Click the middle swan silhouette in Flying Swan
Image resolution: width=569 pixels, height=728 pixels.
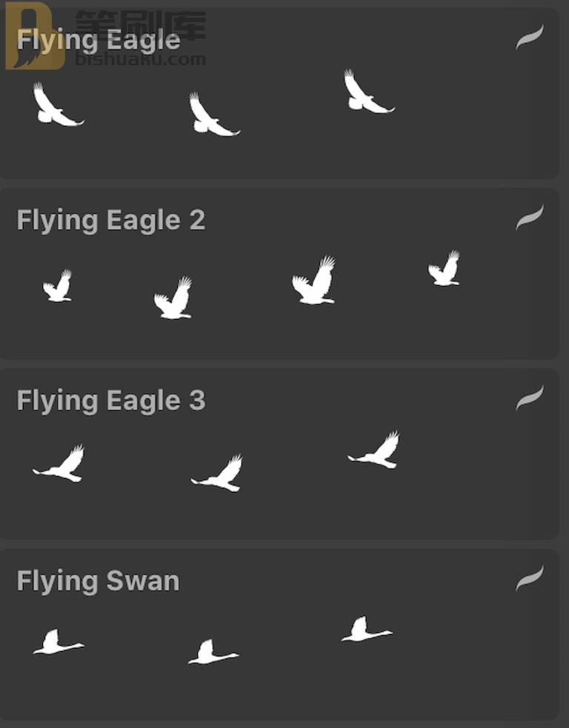click(x=213, y=652)
